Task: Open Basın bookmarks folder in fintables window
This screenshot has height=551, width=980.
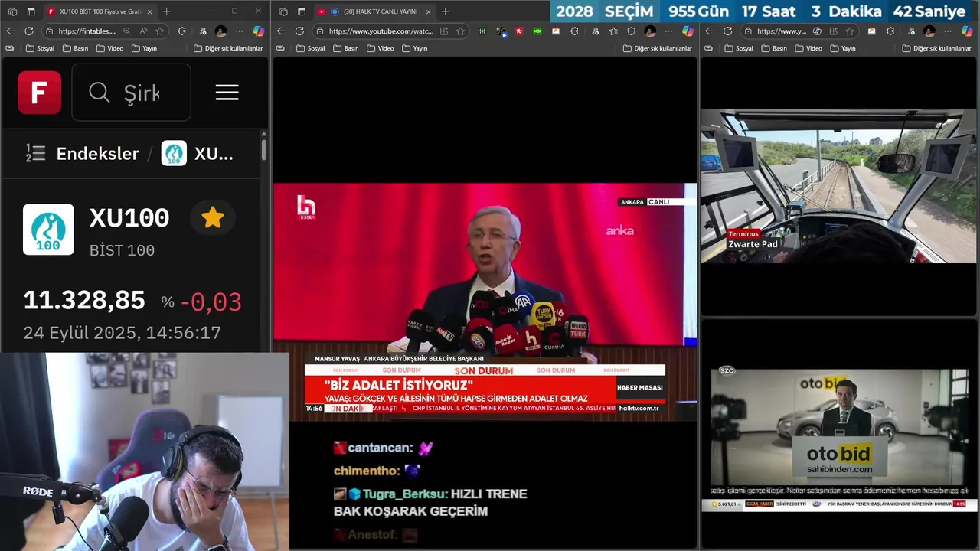Action: [75, 48]
